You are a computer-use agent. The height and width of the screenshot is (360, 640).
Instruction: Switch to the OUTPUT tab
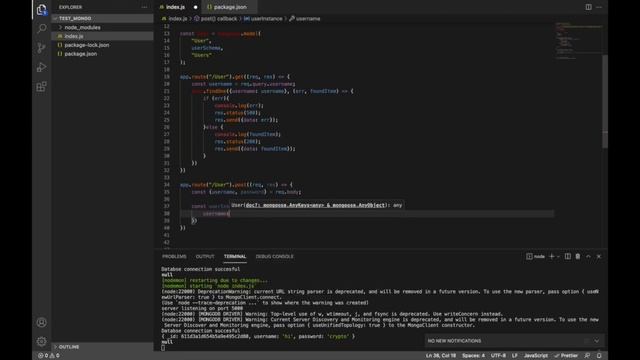coord(205,256)
